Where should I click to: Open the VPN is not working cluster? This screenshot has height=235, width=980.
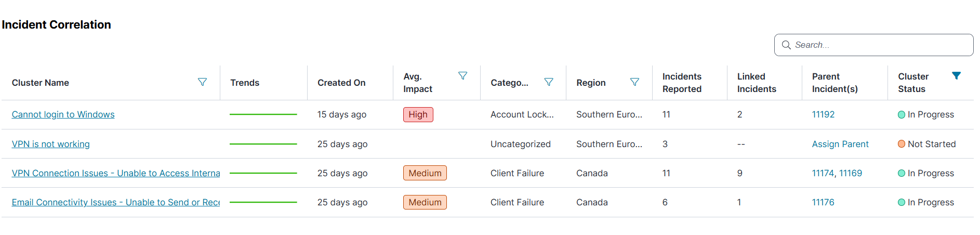click(50, 144)
